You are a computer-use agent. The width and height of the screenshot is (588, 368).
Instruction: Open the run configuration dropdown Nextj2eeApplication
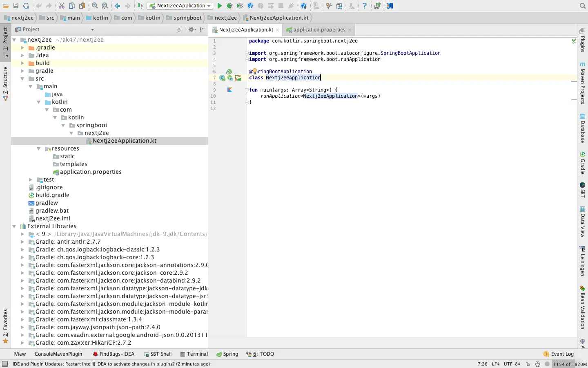(x=180, y=6)
